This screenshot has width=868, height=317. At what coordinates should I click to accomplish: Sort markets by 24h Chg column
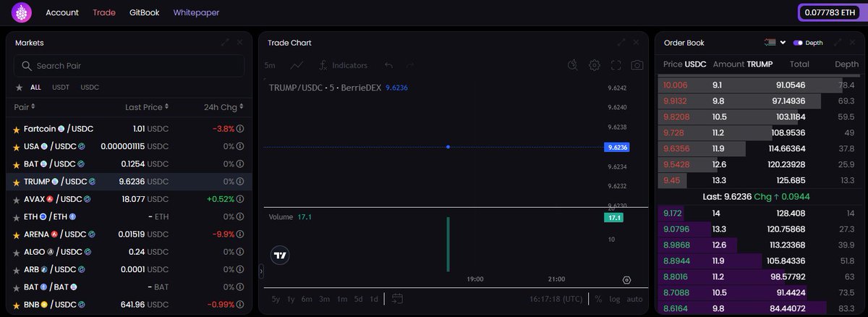click(x=224, y=107)
